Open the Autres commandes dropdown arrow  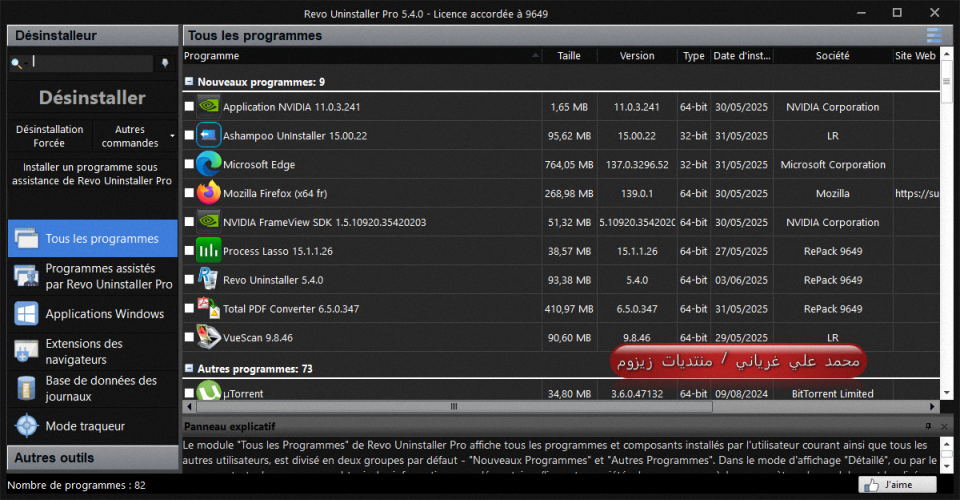172,136
